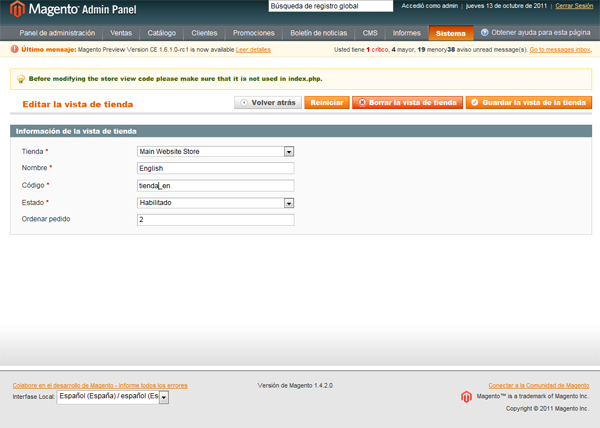This screenshot has width=600, height=428.
Task: Open the Interfase Local language dropdown
Action: coord(113,397)
